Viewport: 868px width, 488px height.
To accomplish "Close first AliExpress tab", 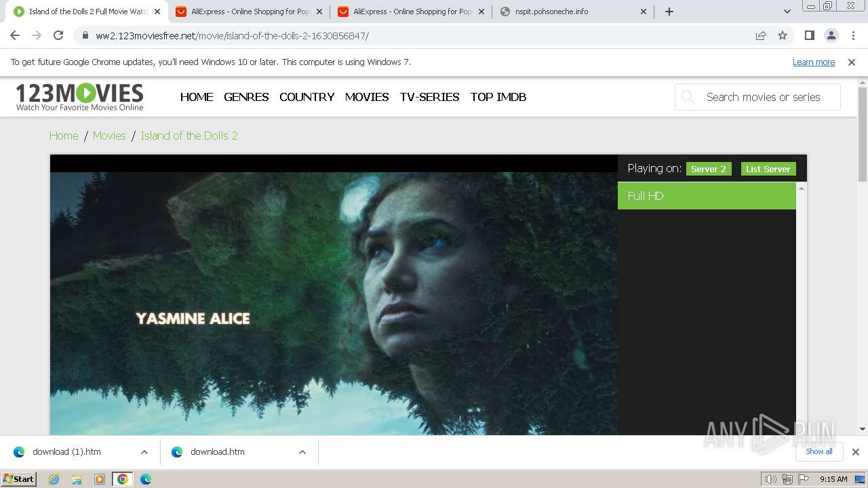I will (319, 12).
